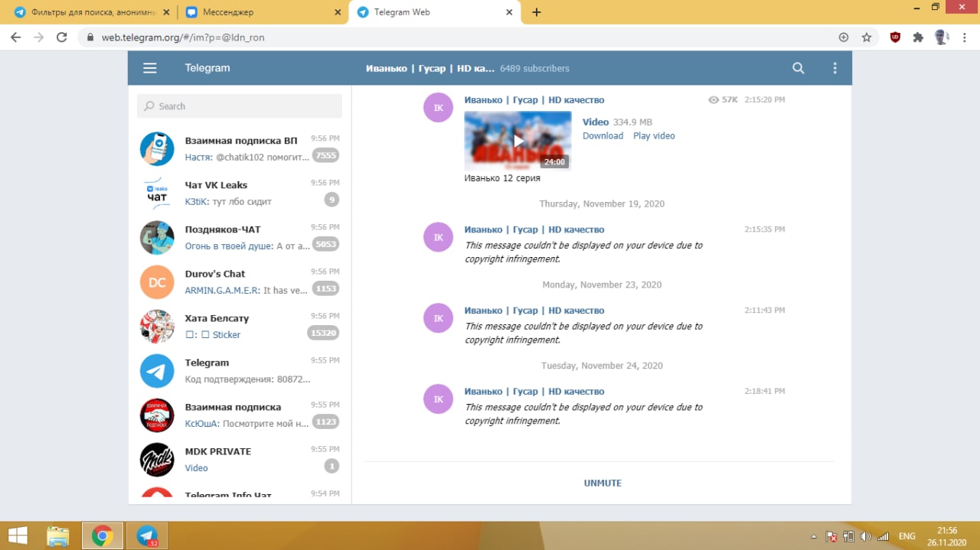Viewport: 980px width, 550px height.
Task: Click the ENG language indicator
Action: click(x=906, y=536)
